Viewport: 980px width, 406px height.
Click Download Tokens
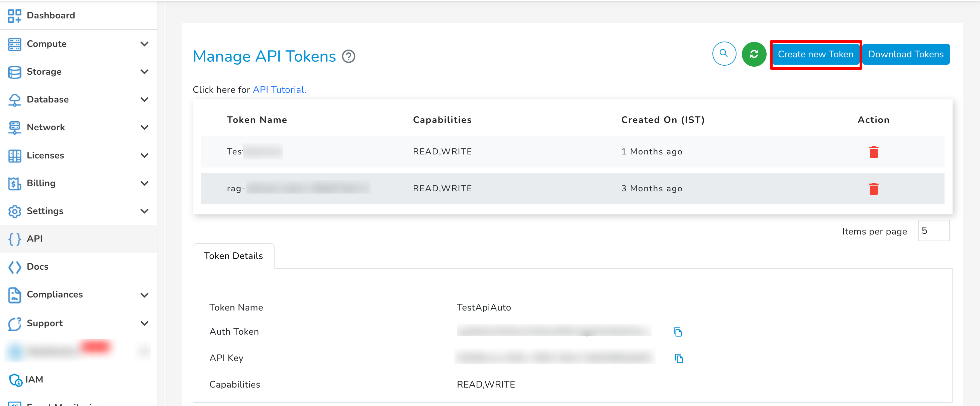(906, 54)
